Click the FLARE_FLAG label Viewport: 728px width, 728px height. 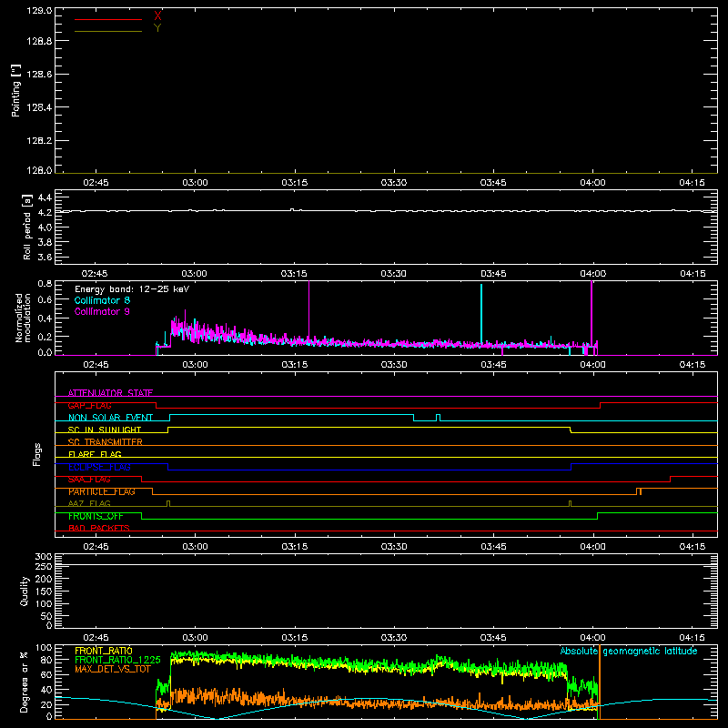[95, 454]
